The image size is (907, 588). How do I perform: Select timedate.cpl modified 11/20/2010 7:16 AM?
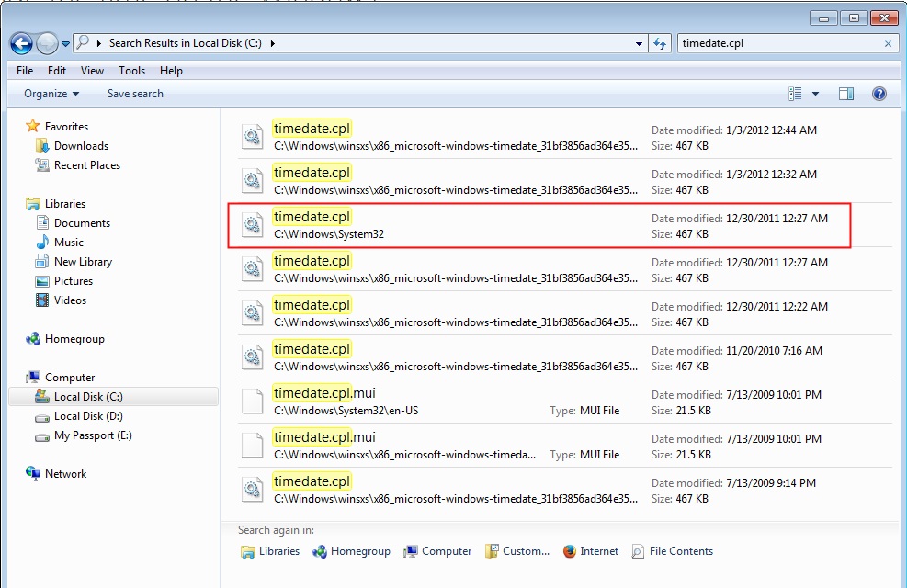coord(564,357)
